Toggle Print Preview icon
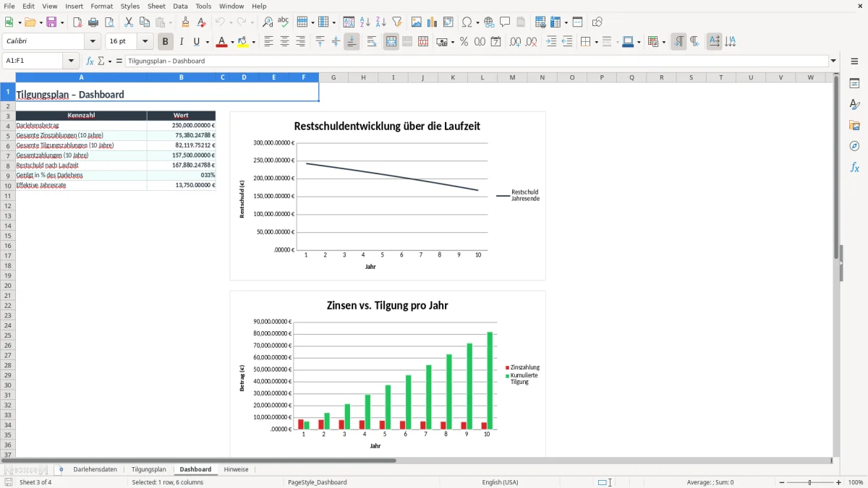Image resolution: width=868 pixels, height=488 pixels. (109, 22)
